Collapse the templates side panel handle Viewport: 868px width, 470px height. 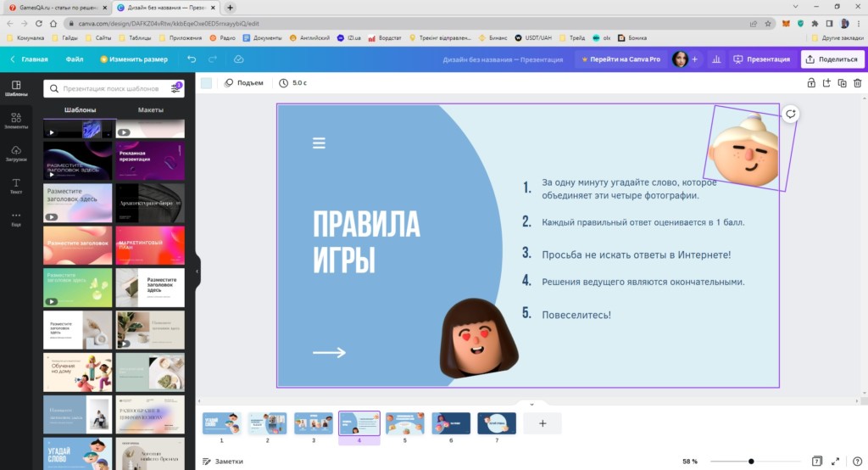point(198,271)
